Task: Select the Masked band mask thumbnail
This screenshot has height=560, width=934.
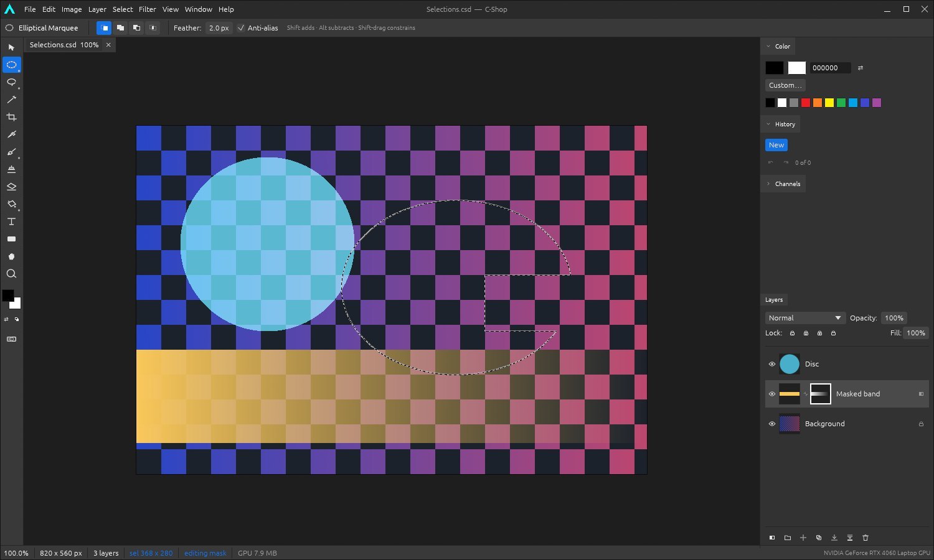Action: click(x=820, y=394)
